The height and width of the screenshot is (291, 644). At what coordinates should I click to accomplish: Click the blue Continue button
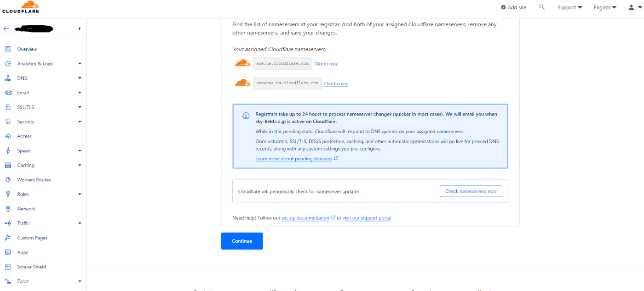tap(242, 241)
